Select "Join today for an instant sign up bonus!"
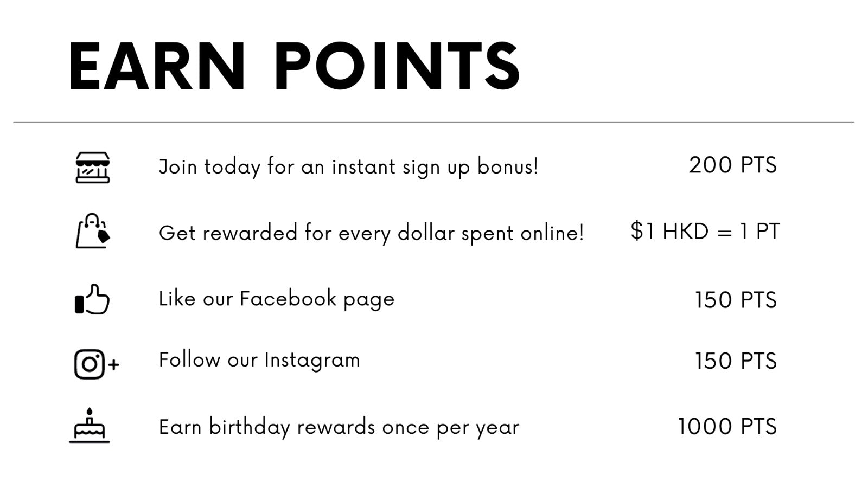This screenshot has width=868, height=488. [348, 166]
